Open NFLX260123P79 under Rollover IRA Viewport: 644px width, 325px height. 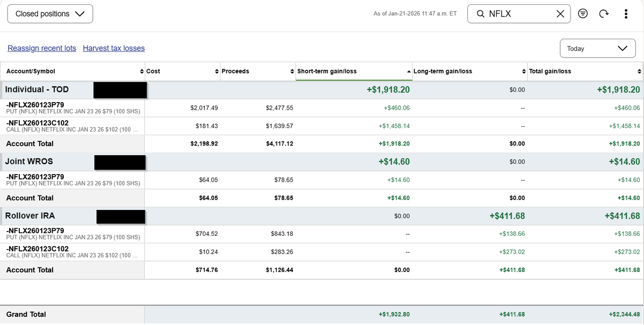point(35,230)
